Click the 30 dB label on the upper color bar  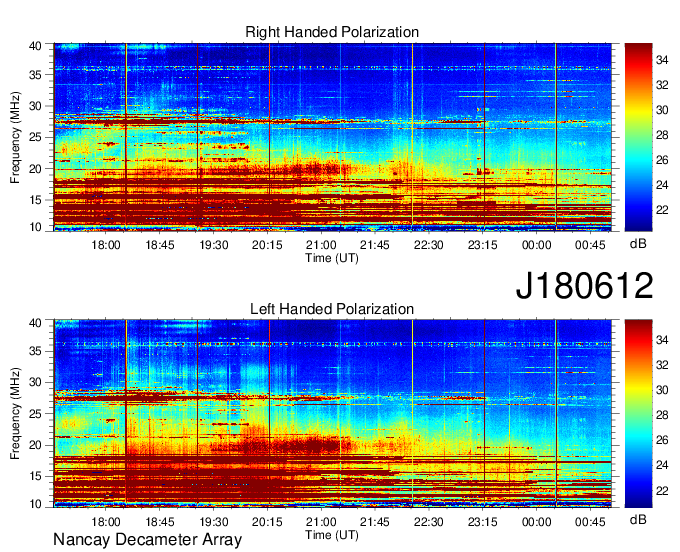tap(662, 110)
